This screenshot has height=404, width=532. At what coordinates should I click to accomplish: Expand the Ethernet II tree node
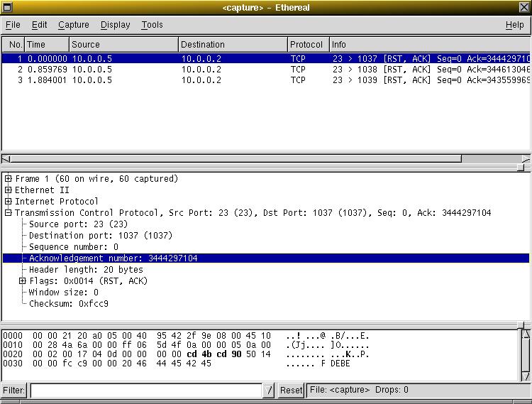(8, 190)
